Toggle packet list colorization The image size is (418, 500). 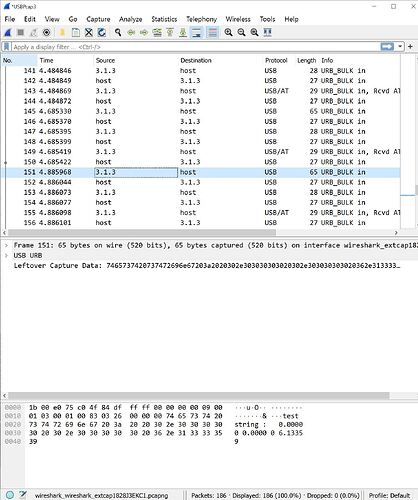212,32
